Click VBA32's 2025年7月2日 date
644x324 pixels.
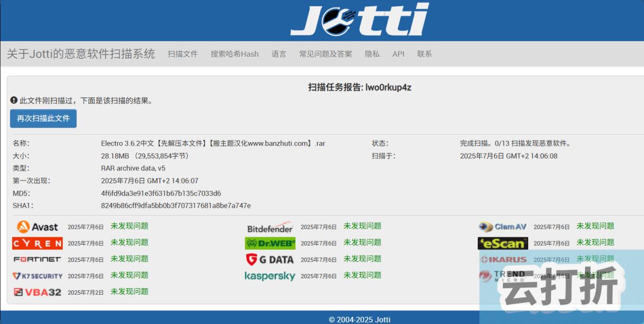coord(86,292)
